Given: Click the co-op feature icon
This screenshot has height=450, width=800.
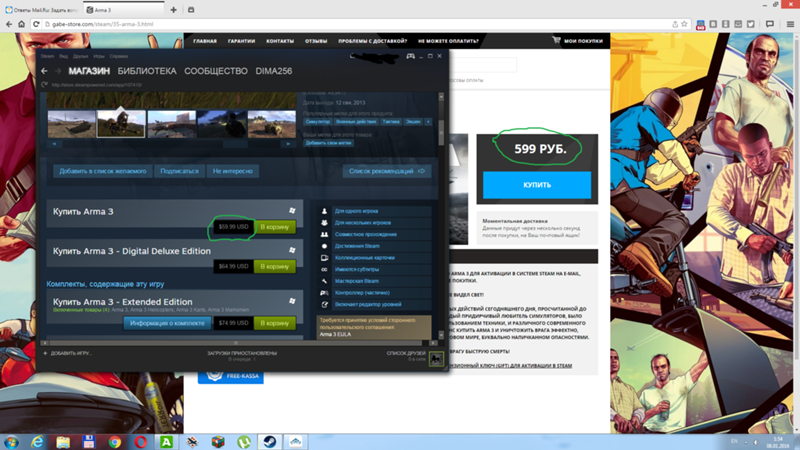Looking at the screenshot, I should 324,234.
